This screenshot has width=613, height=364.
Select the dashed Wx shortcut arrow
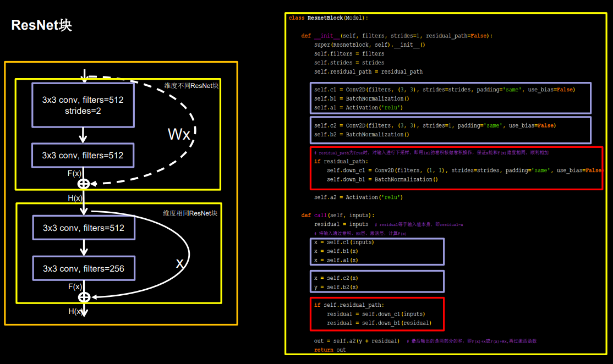pyautogui.click(x=178, y=134)
